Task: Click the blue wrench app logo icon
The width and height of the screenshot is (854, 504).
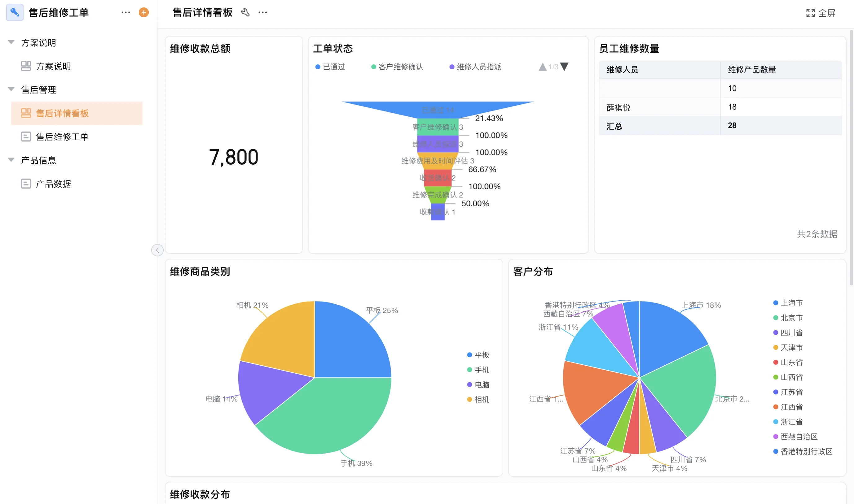Action: tap(15, 13)
